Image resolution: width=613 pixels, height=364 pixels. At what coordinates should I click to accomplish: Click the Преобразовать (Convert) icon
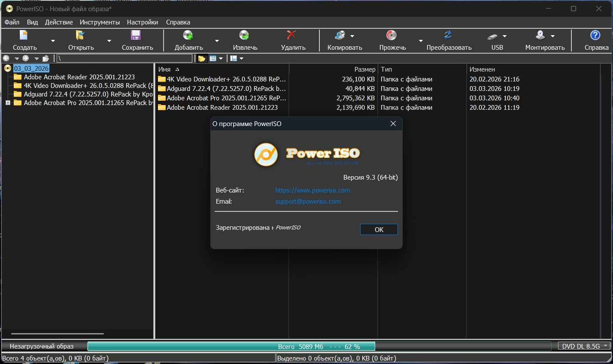pos(448,35)
